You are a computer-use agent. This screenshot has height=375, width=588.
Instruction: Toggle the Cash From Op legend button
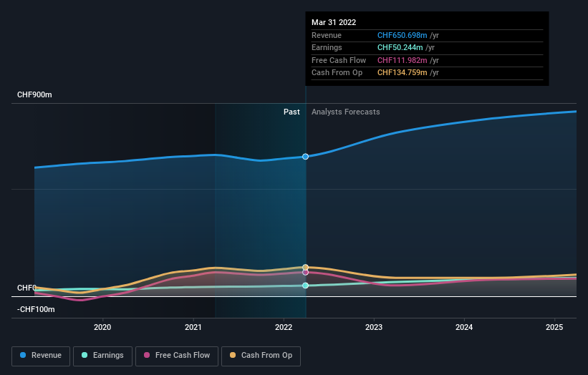(261, 356)
